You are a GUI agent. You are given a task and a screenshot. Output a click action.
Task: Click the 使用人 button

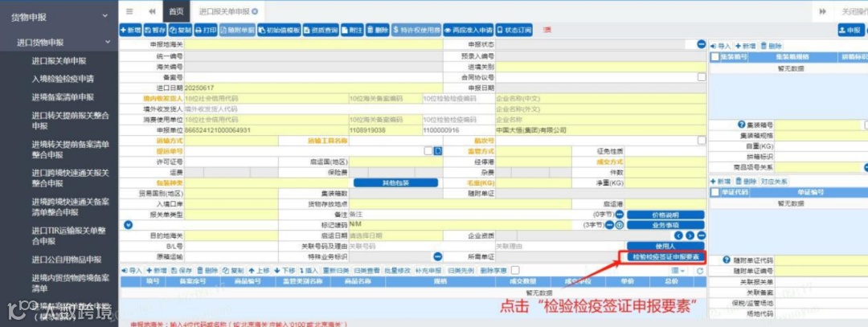tap(665, 246)
